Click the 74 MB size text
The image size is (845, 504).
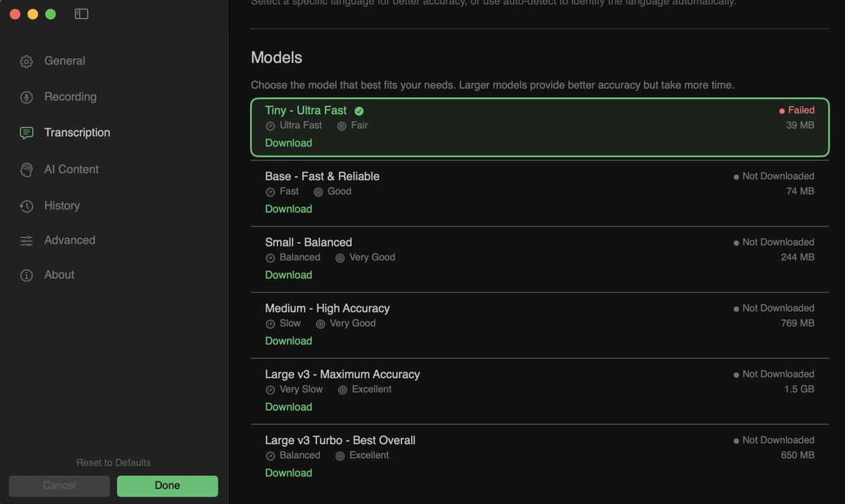point(801,191)
